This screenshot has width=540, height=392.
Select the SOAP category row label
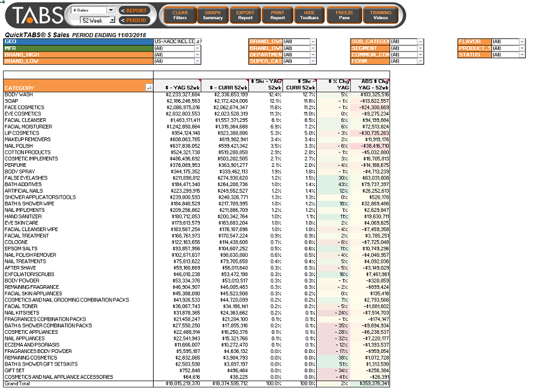(11, 101)
